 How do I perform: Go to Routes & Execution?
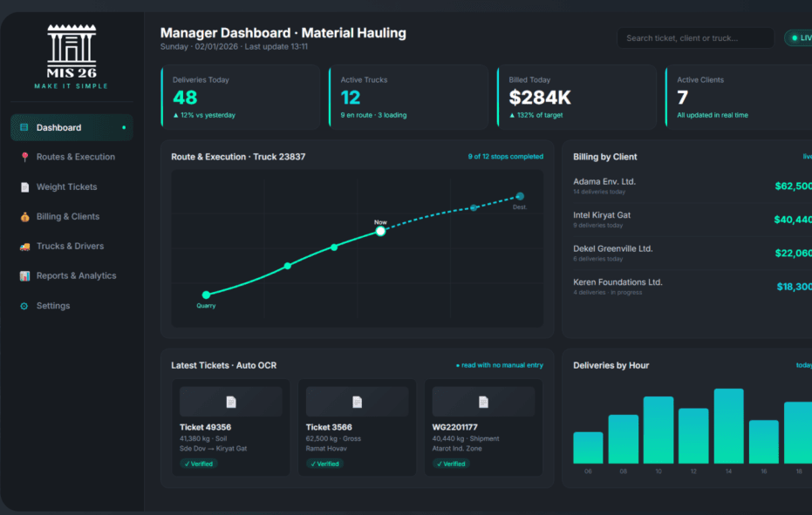(72, 157)
